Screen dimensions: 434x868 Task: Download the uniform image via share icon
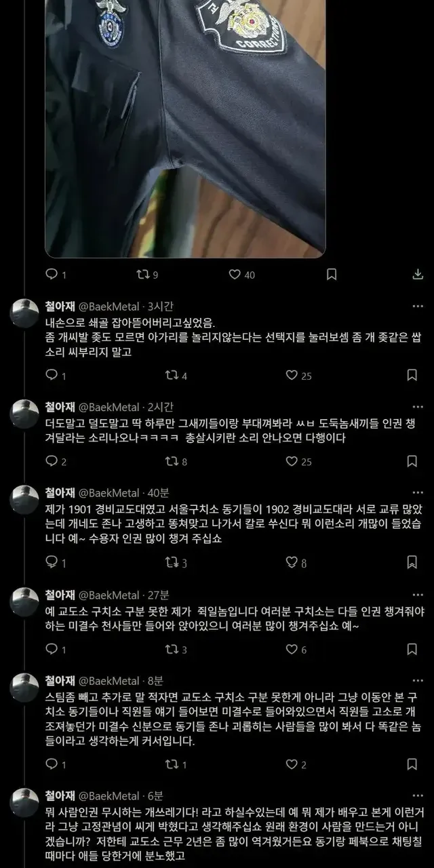(418, 275)
